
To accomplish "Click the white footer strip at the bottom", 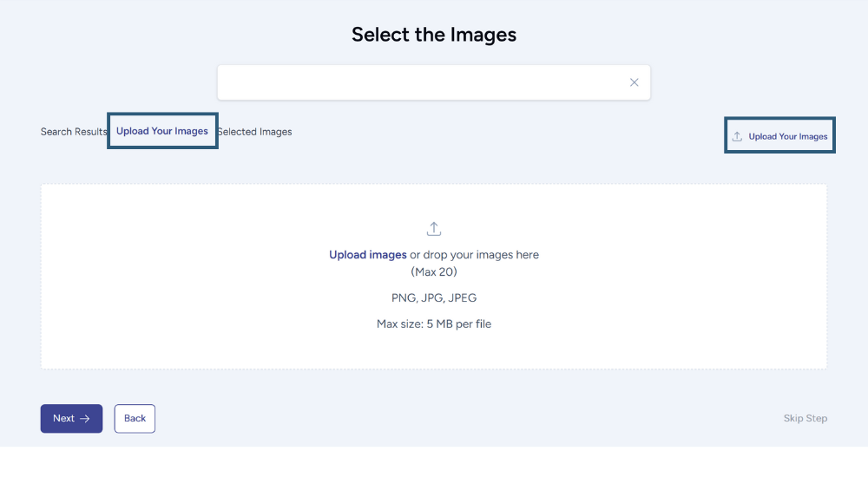I will 434,461.
